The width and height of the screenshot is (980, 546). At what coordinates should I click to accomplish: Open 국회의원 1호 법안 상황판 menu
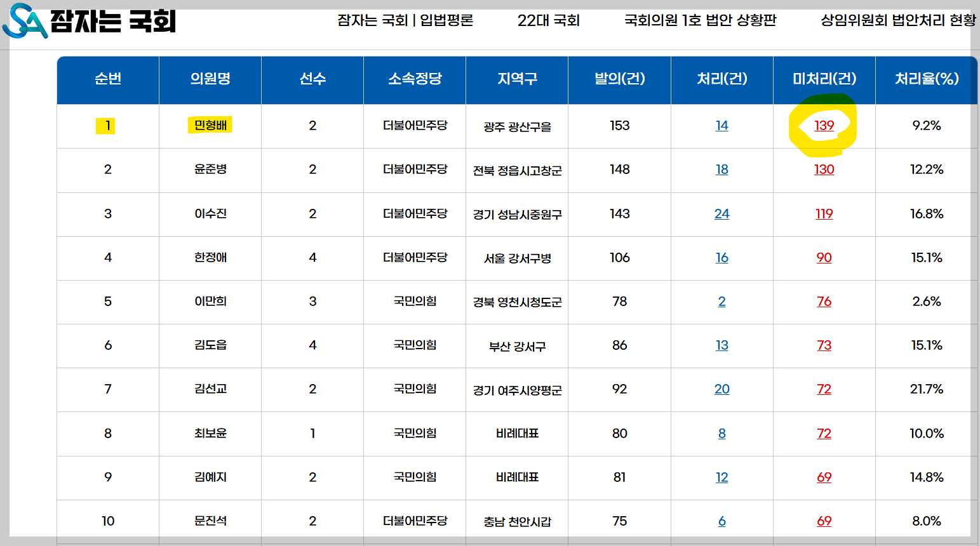click(701, 20)
